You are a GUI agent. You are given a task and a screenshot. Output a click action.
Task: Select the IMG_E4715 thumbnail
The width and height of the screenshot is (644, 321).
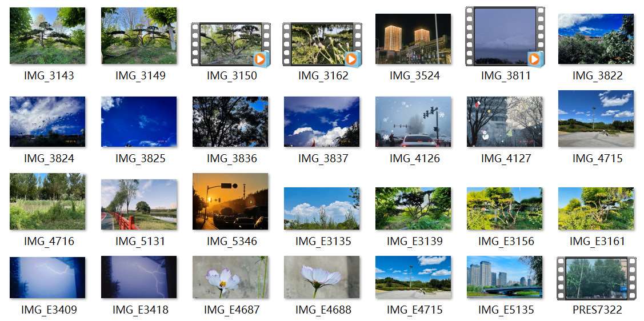[x=413, y=278]
